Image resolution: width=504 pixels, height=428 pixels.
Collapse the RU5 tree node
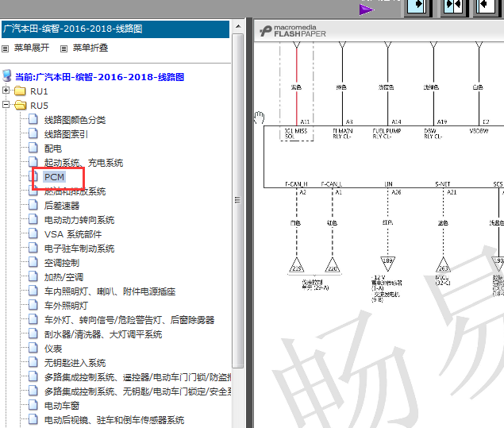(6, 105)
